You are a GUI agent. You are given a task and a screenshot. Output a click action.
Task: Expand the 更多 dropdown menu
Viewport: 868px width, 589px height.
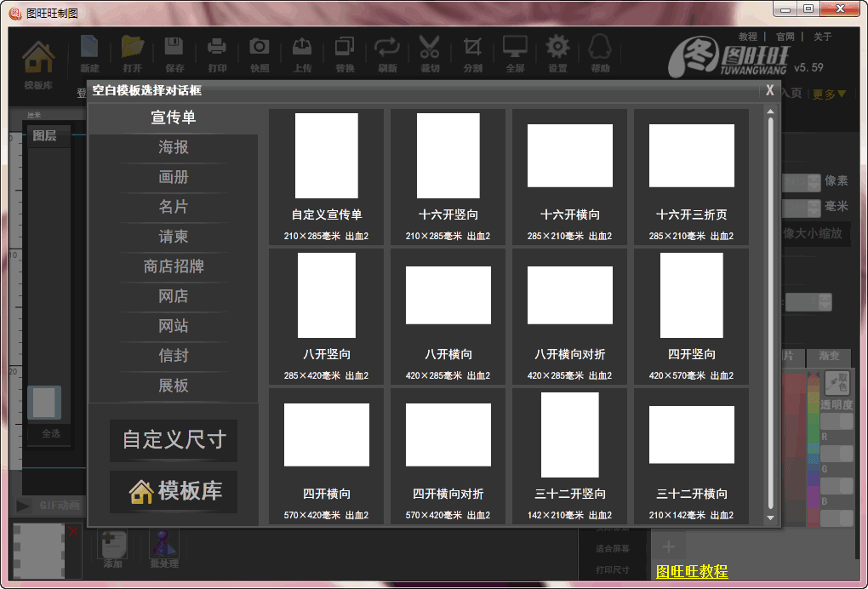click(x=829, y=94)
